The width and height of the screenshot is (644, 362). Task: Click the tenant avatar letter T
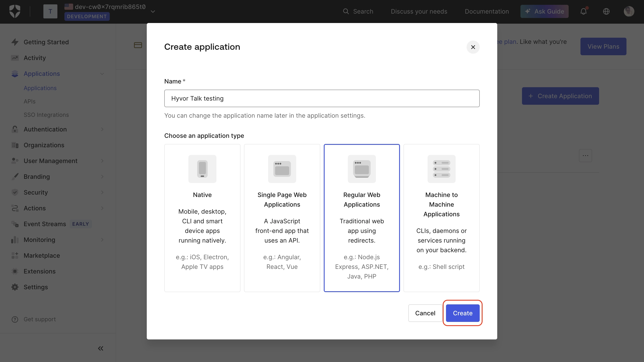[x=50, y=12]
